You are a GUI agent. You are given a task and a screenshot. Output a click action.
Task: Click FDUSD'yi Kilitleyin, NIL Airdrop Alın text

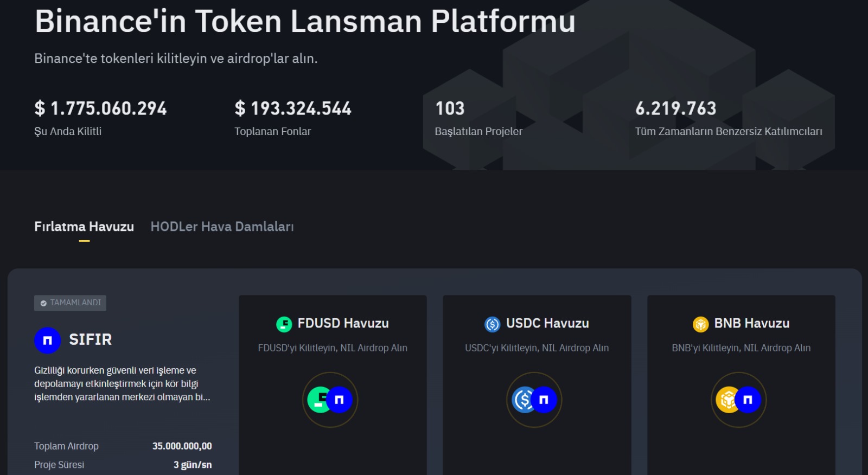tap(333, 348)
